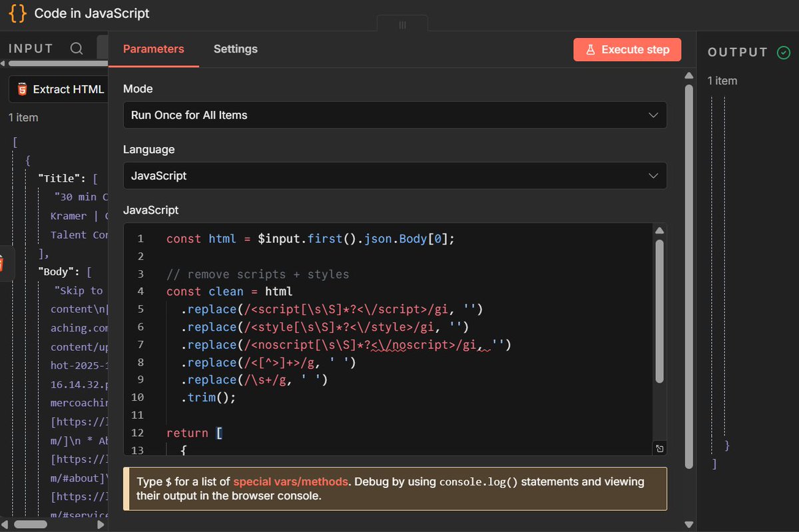Click the "Title" key in input JSON

click(61, 178)
